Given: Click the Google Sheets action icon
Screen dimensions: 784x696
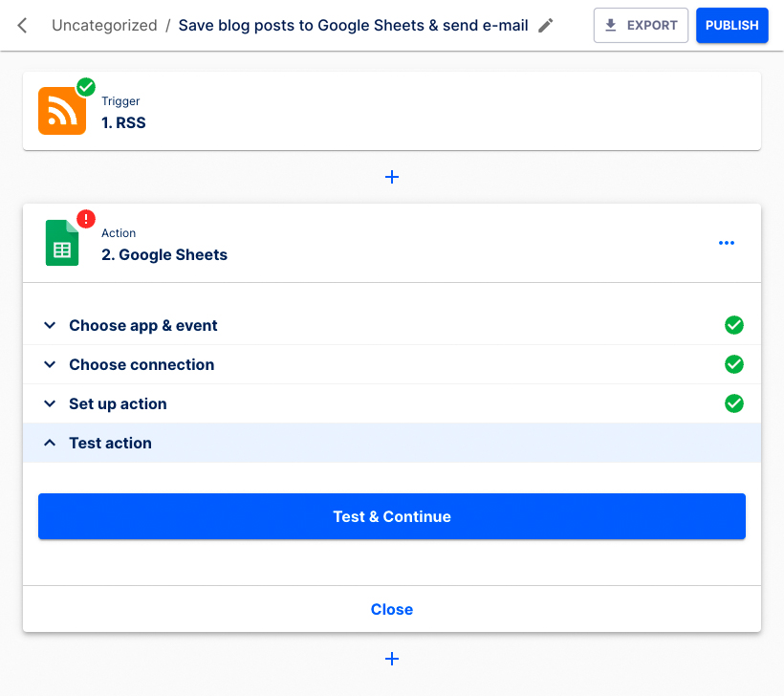Looking at the screenshot, I should coord(61,243).
